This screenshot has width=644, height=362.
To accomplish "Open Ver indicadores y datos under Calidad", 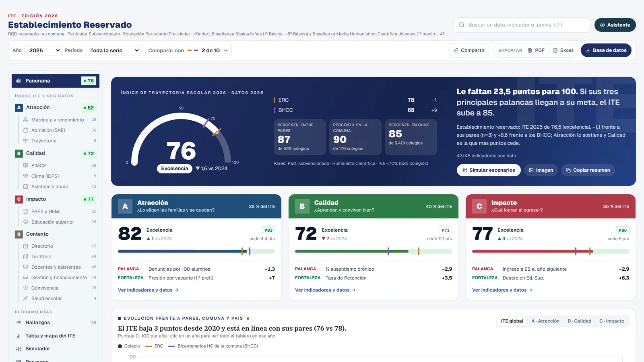I will (325, 290).
